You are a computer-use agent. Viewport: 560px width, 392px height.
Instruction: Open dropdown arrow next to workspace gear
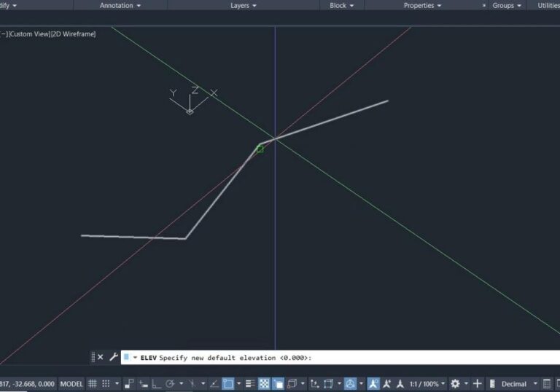click(x=466, y=384)
